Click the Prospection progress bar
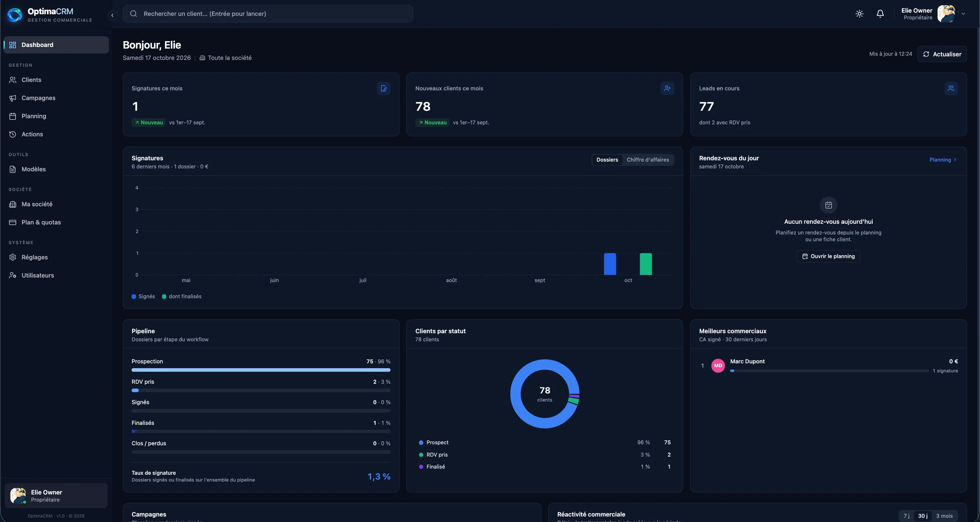The height and width of the screenshot is (522, 980). [x=261, y=370]
